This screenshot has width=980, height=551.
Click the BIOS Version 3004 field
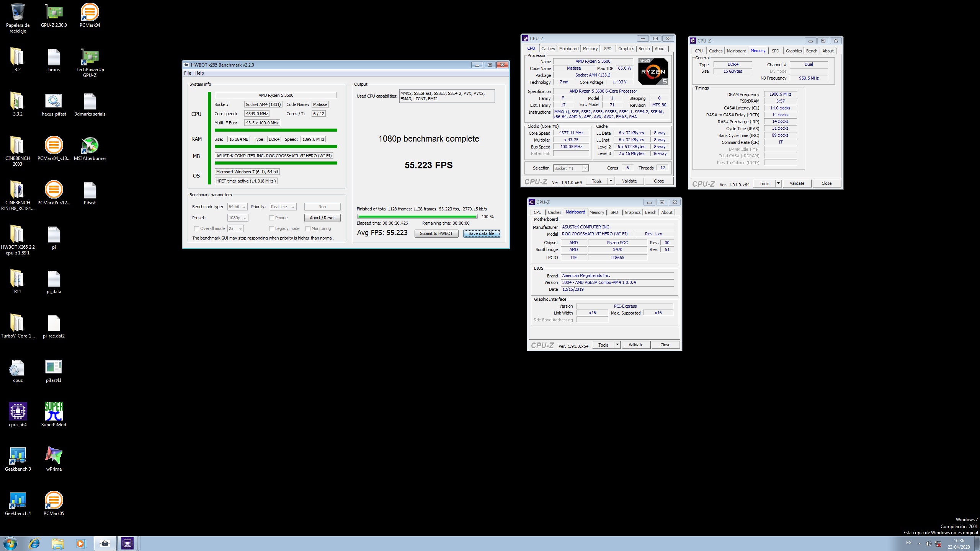(617, 282)
